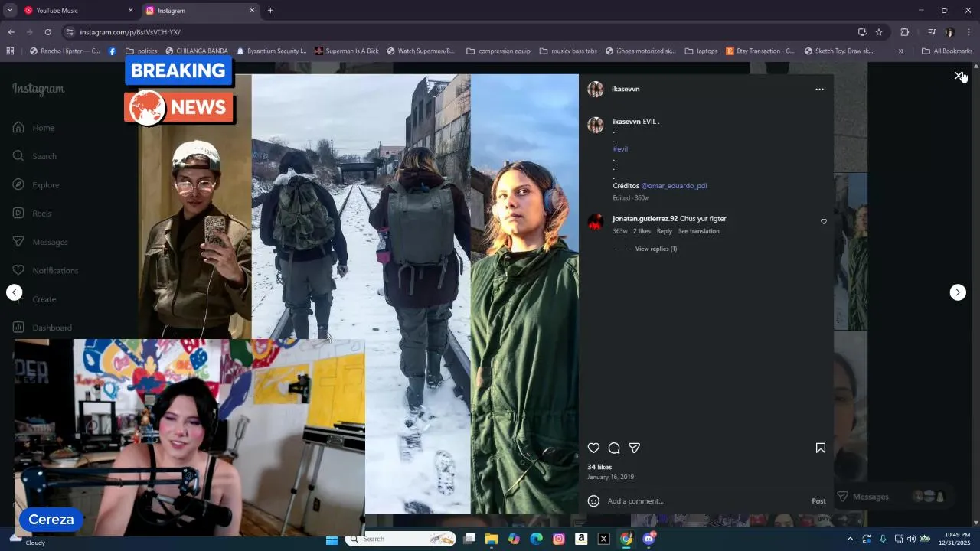980x551 pixels.
Task: Show more bookmarks with the chevron
Action: (901, 51)
